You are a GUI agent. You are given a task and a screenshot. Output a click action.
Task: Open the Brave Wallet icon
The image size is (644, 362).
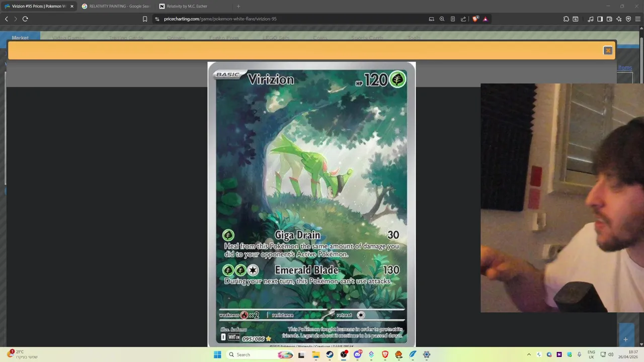tap(609, 19)
